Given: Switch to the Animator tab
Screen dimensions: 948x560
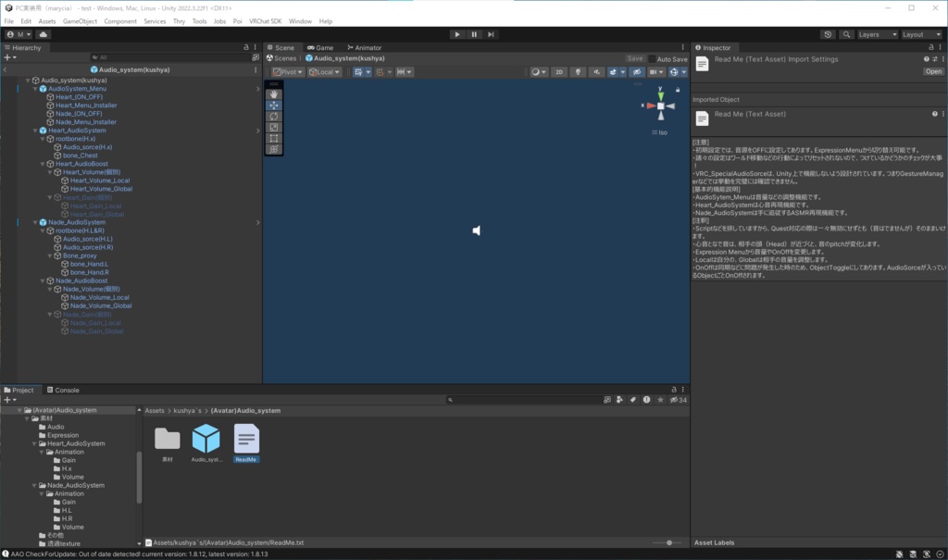Looking at the screenshot, I should (364, 48).
